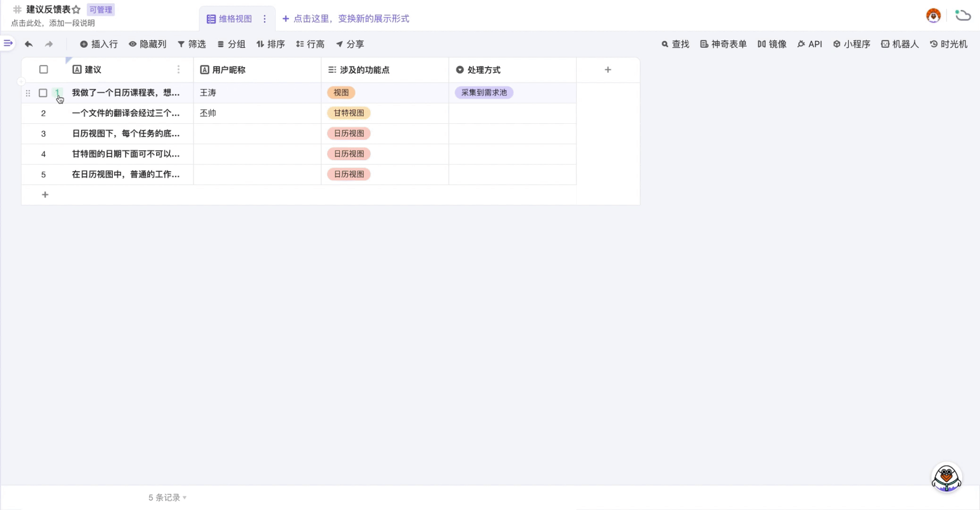Open 建议 column options menu
Viewport: 980px width, 510px height.
(x=178, y=69)
